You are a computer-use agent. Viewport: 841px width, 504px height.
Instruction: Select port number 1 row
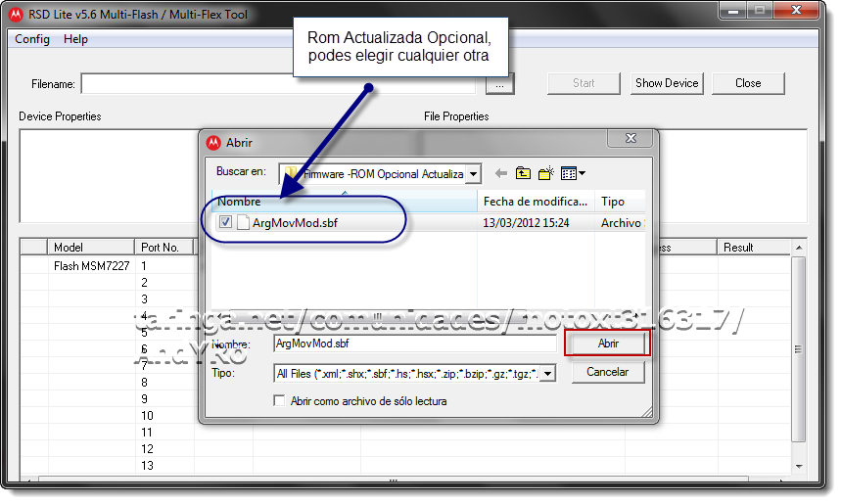pyautogui.click(x=144, y=266)
